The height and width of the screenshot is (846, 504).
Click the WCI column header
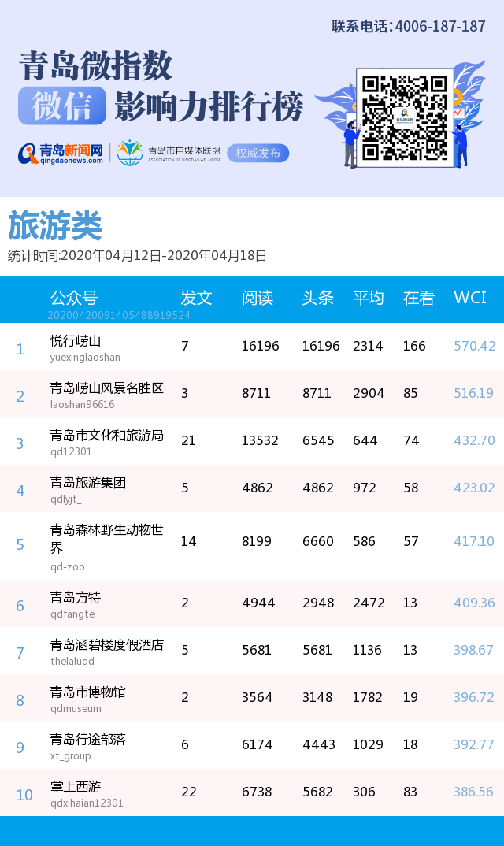(470, 298)
